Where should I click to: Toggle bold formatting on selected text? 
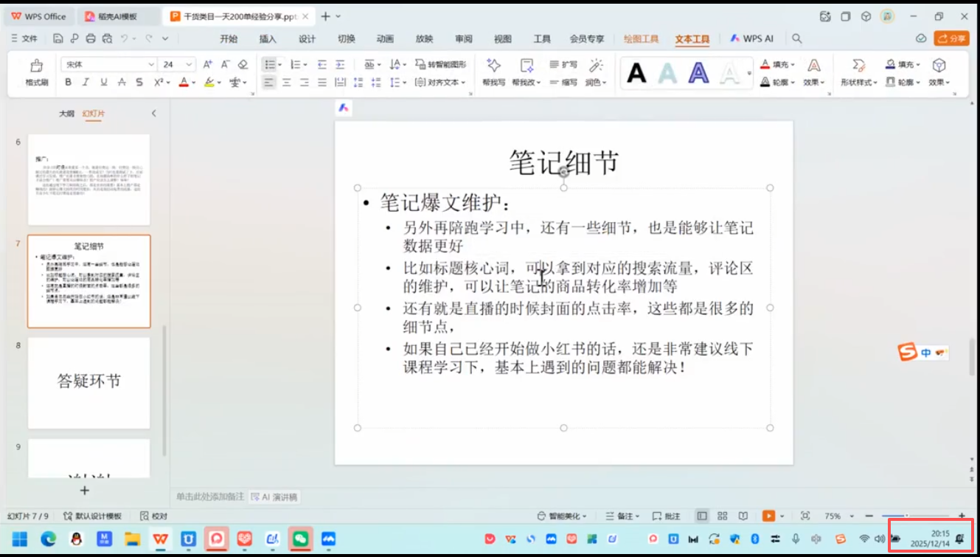click(69, 82)
